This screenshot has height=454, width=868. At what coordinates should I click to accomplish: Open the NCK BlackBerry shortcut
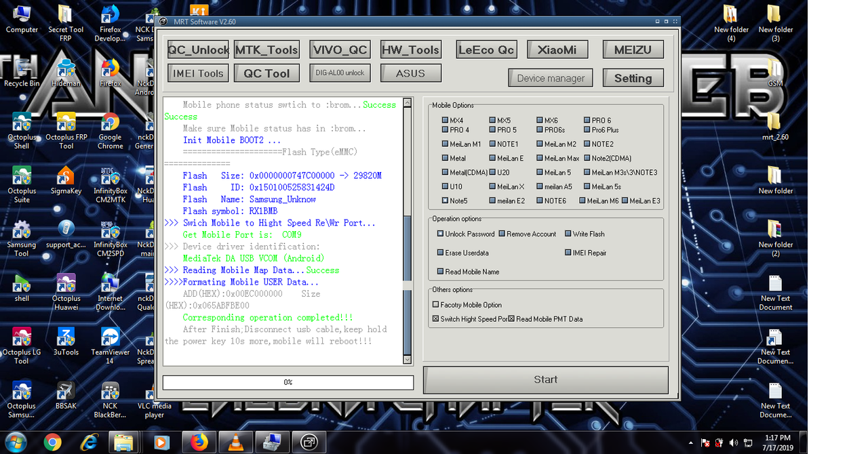pyautogui.click(x=110, y=400)
